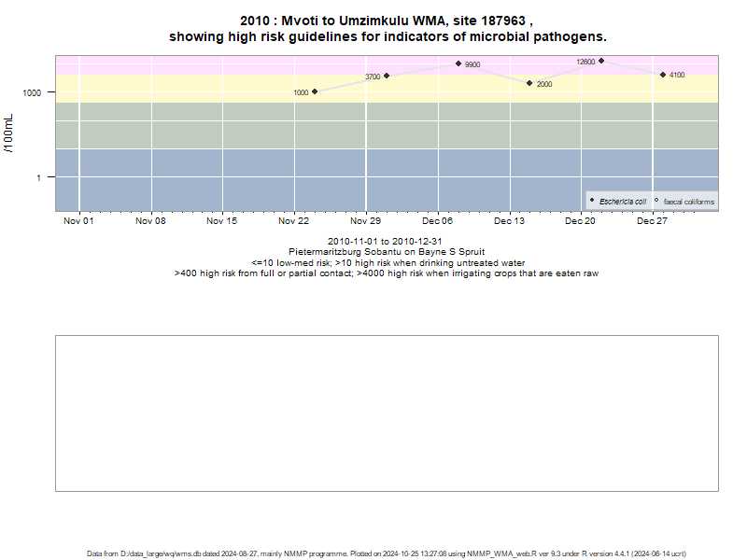Click the chart title mentioning site 187963
The width and height of the screenshot is (747, 560).
[x=387, y=21]
